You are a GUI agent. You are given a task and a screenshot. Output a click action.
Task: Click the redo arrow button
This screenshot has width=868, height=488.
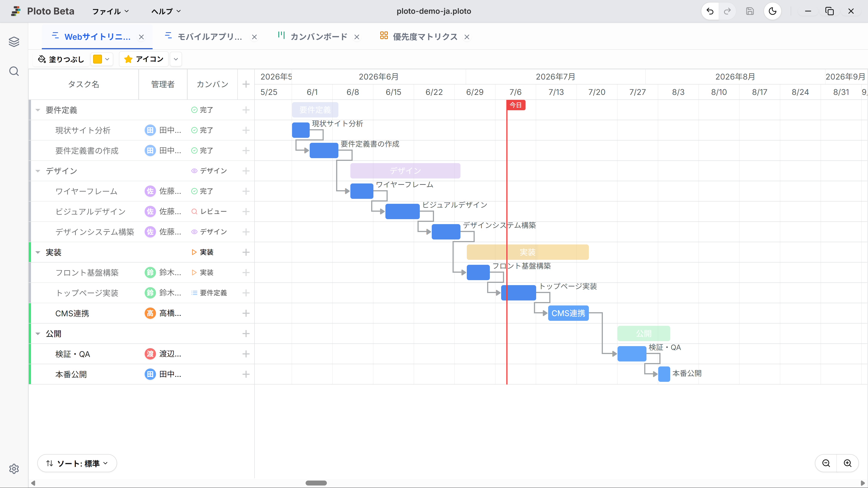point(727,11)
